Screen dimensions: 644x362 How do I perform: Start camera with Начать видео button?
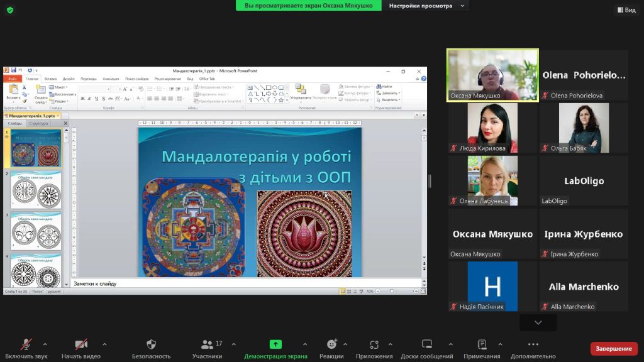click(x=80, y=344)
